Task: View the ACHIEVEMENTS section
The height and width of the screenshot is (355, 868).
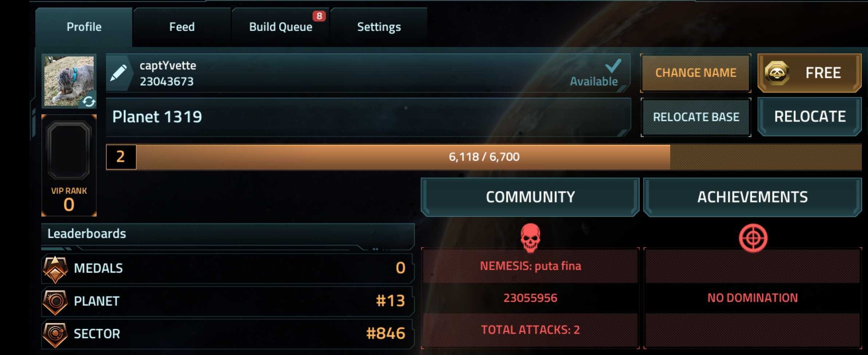Action: [x=753, y=197]
